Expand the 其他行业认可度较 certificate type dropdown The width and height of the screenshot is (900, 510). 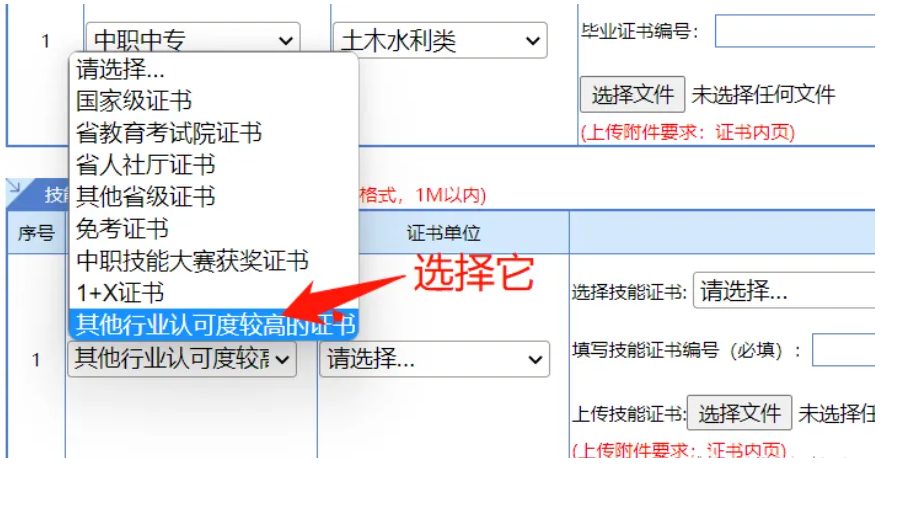(x=182, y=359)
